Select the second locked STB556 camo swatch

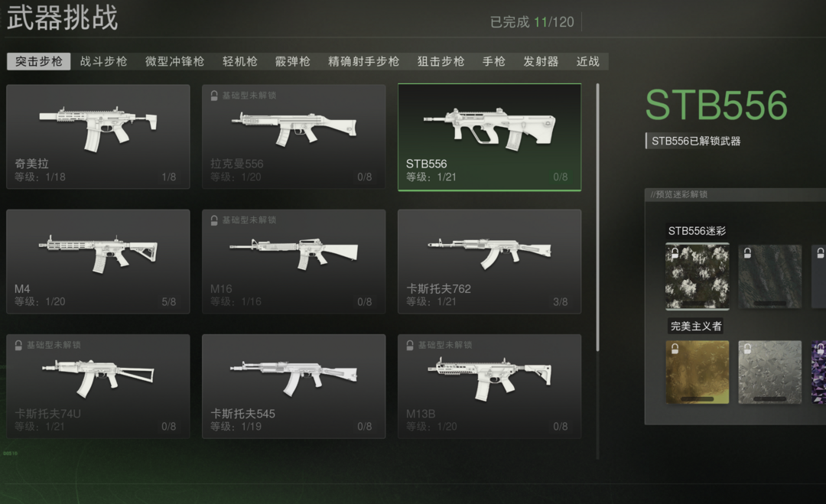pos(769,277)
